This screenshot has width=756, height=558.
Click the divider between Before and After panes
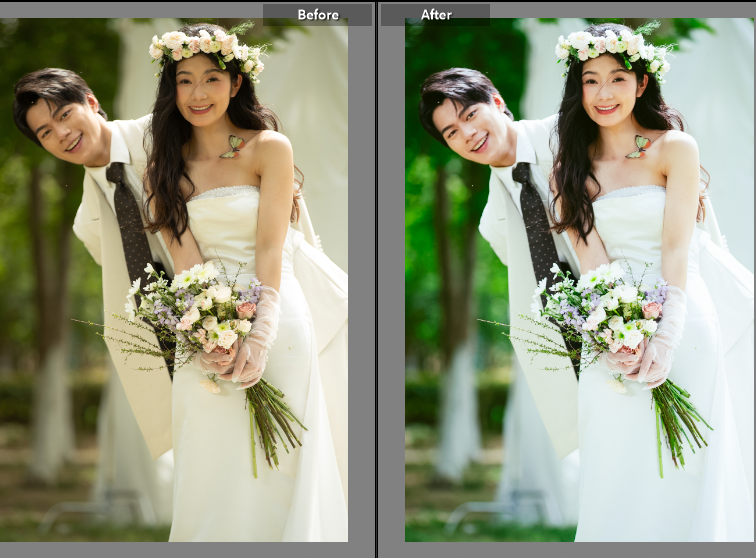(x=376, y=280)
